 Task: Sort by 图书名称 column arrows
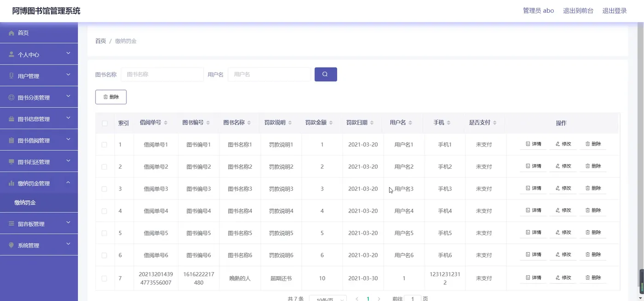249,123
